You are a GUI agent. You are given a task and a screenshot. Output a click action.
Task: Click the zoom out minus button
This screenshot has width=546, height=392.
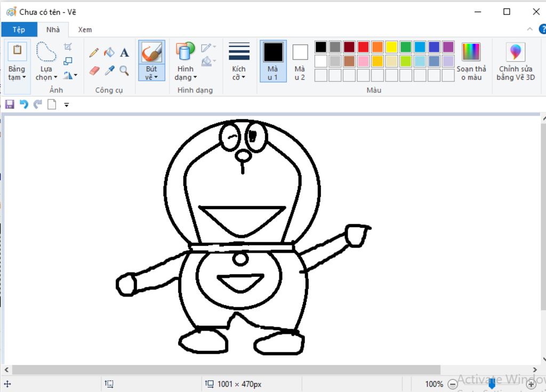pyautogui.click(x=452, y=385)
